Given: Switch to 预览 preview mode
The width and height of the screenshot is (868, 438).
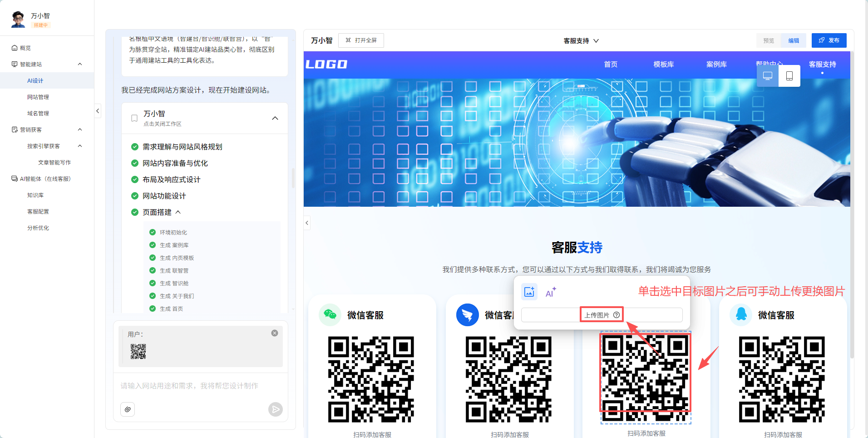Looking at the screenshot, I should [x=769, y=40].
